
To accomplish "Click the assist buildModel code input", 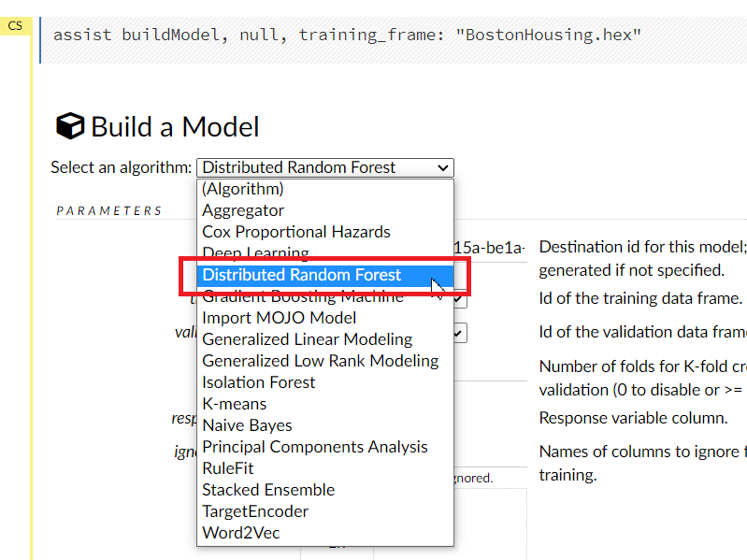I will click(347, 36).
